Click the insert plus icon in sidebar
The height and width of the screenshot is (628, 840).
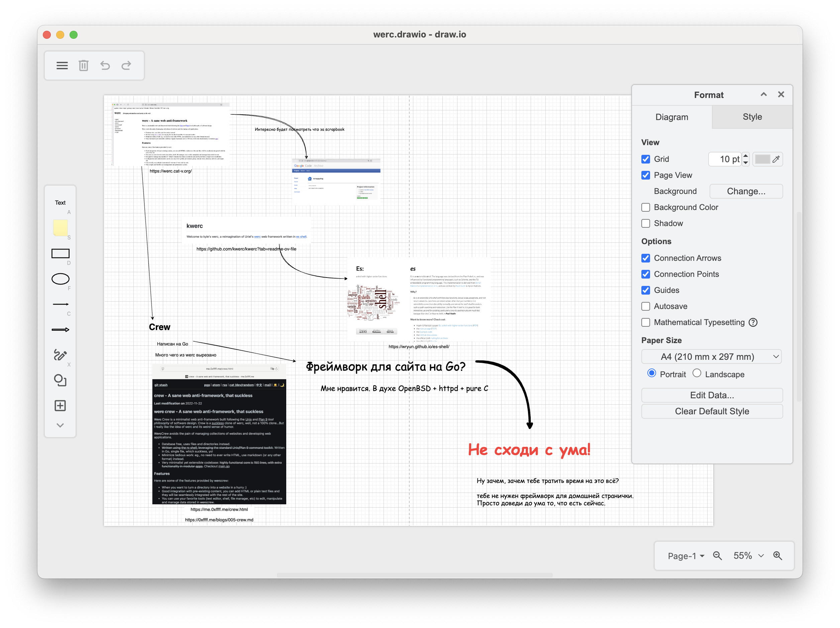[x=61, y=406]
